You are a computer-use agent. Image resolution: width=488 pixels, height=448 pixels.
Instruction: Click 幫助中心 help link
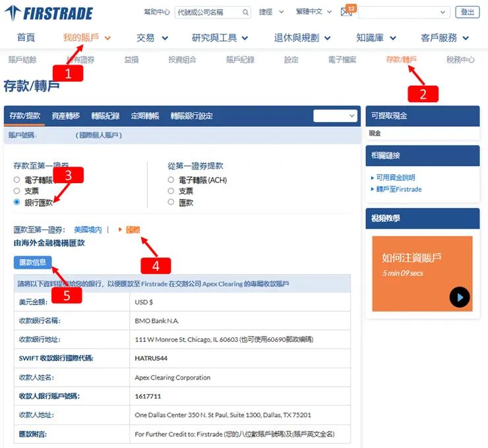[157, 12]
